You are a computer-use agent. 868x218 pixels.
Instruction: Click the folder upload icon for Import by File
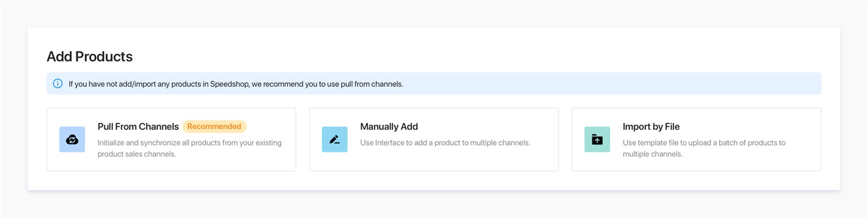(x=597, y=140)
